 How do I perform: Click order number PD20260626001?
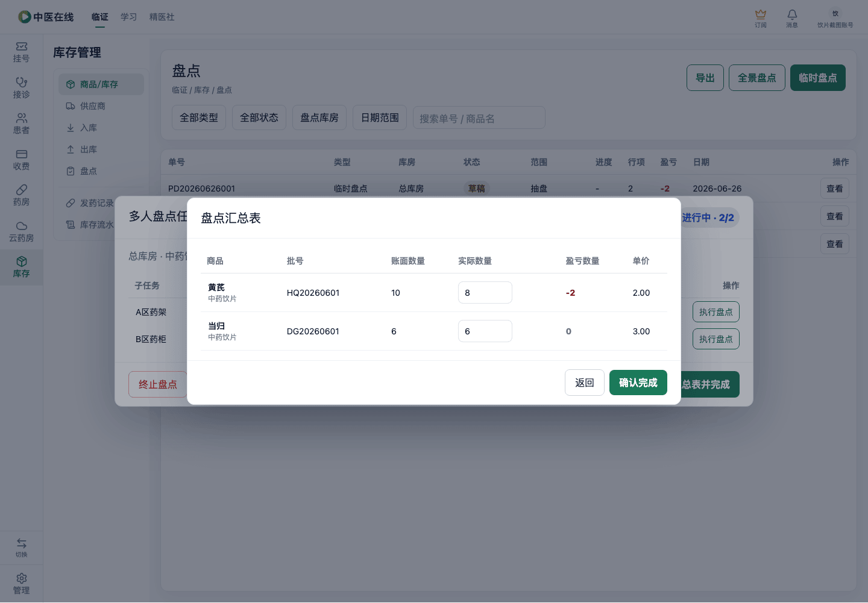click(x=201, y=189)
